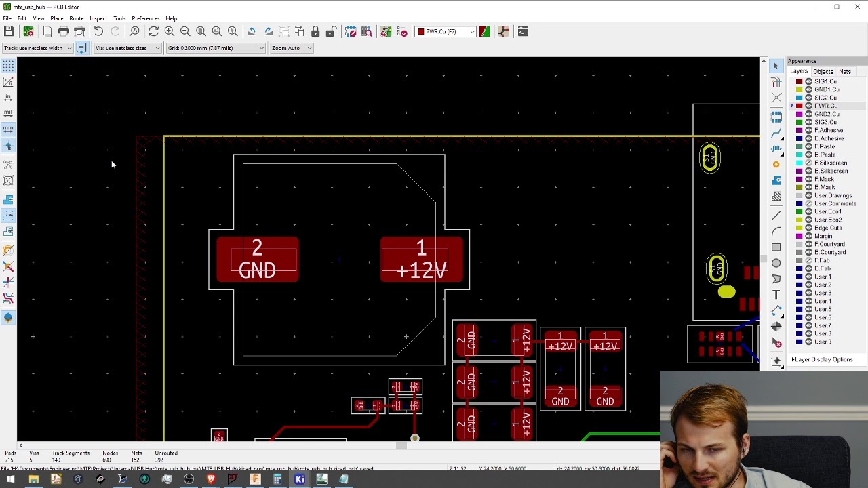Open the Route menu
The image size is (868, 488).
click(x=76, y=18)
